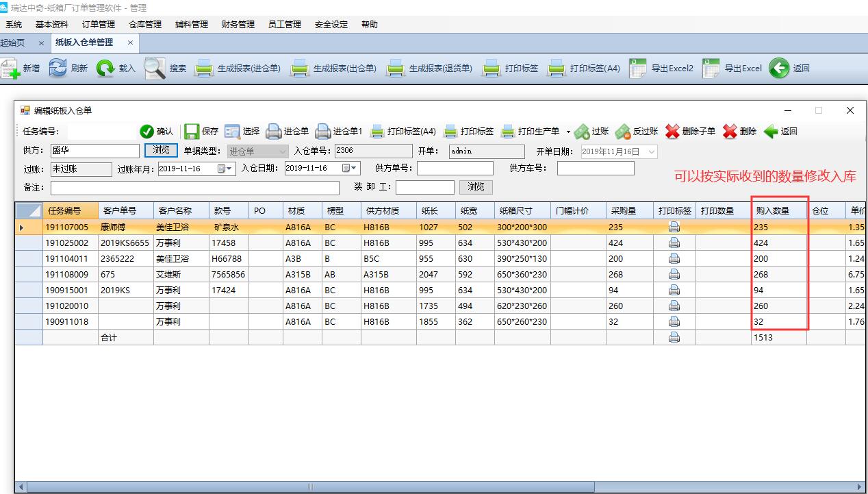
Task: Click into the 备注 text field
Action: [195, 188]
